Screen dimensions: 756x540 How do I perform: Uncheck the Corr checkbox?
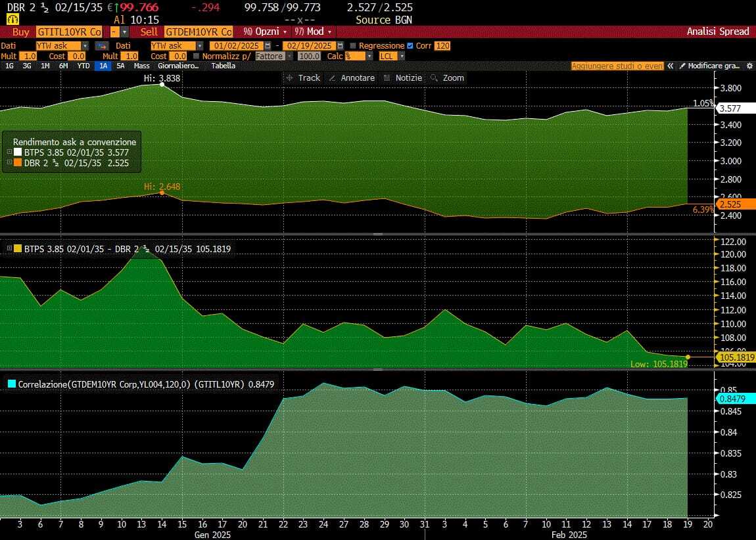point(410,46)
